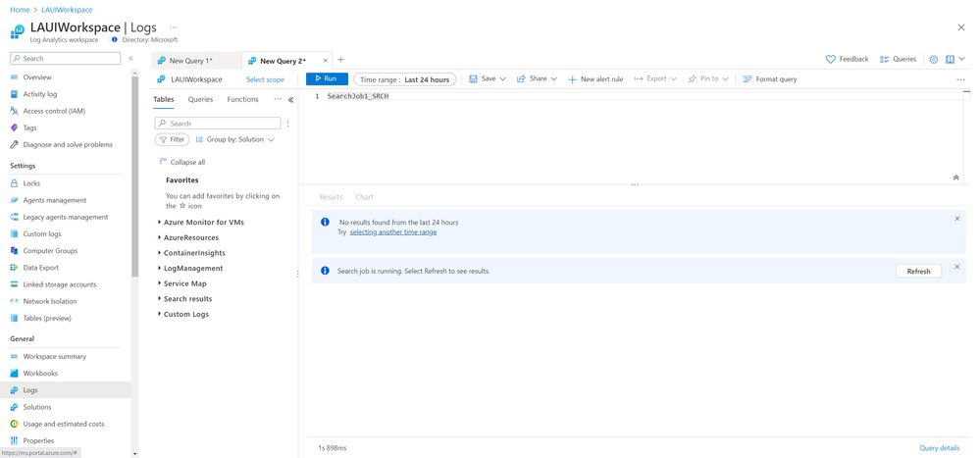Click selecting another time range link
This screenshot has width=980, height=458.
tap(393, 232)
